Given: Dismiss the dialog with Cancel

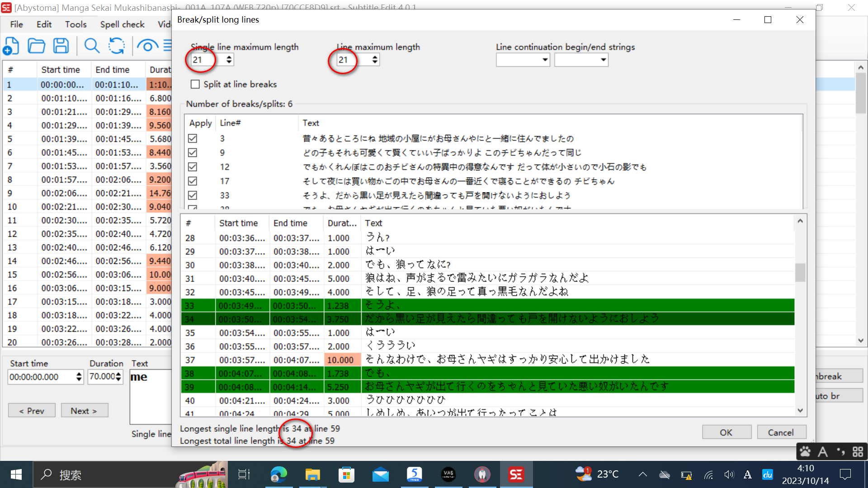Looking at the screenshot, I should click(782, 432).
